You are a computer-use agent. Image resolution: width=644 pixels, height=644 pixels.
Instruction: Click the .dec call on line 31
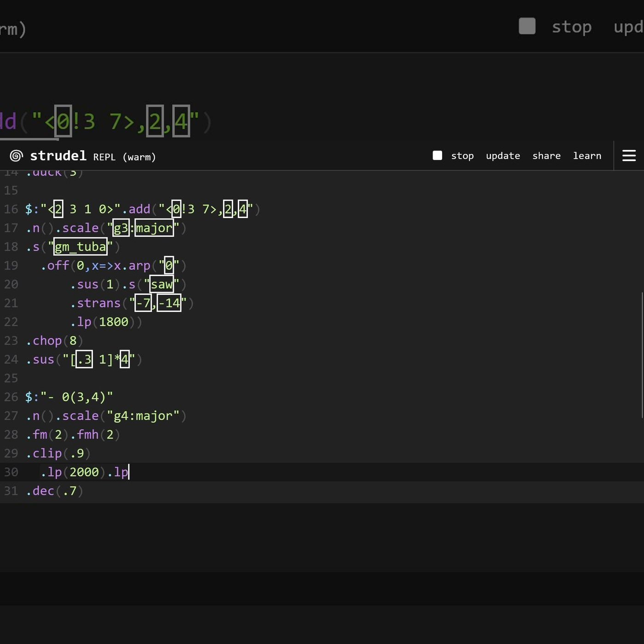coord(40,491)
